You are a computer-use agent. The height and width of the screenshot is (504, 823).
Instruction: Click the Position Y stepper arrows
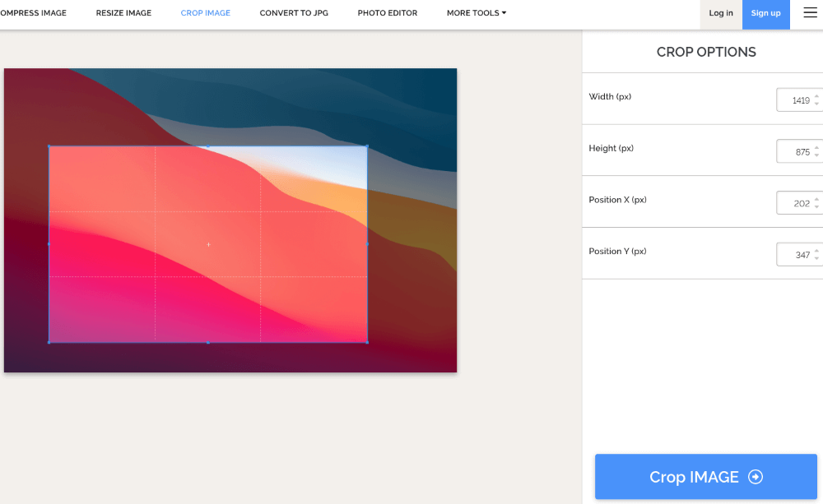[816, 254]
